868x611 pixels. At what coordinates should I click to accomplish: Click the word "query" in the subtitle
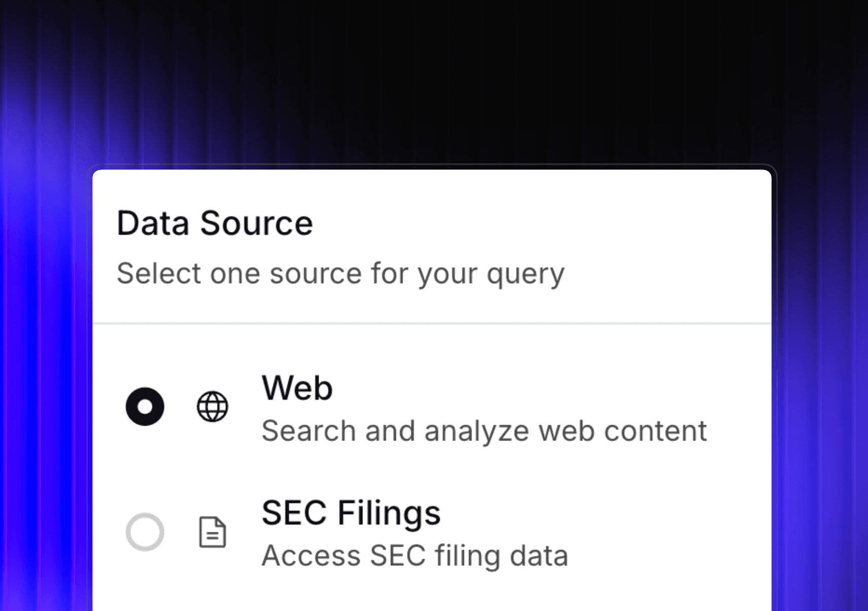pos(525,274)
